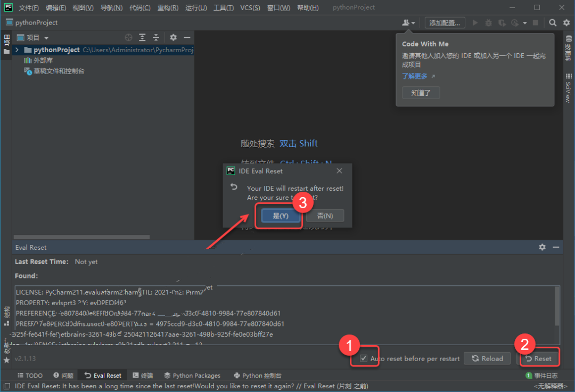Open the SciView side panel
This screenshot has width=575, height=392.
[569, 88]
